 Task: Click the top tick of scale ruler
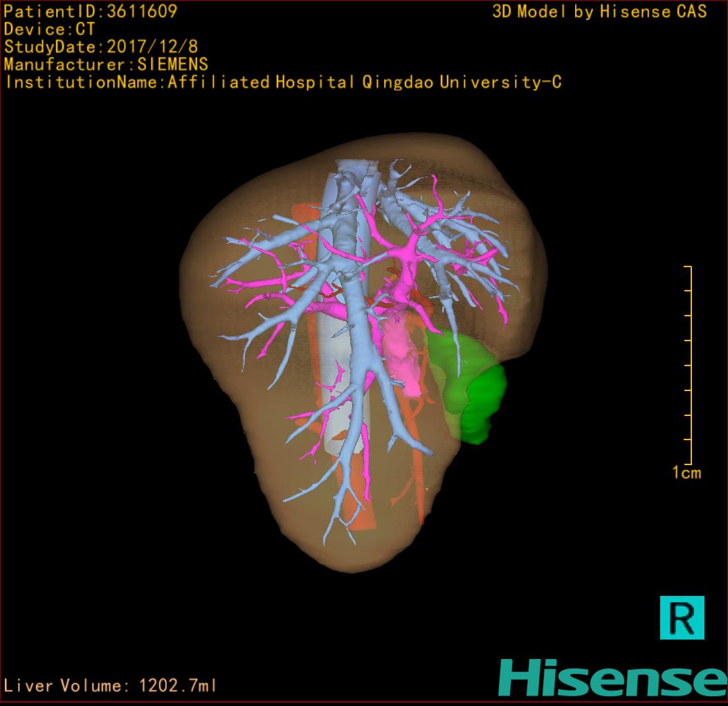click(687, 266)
